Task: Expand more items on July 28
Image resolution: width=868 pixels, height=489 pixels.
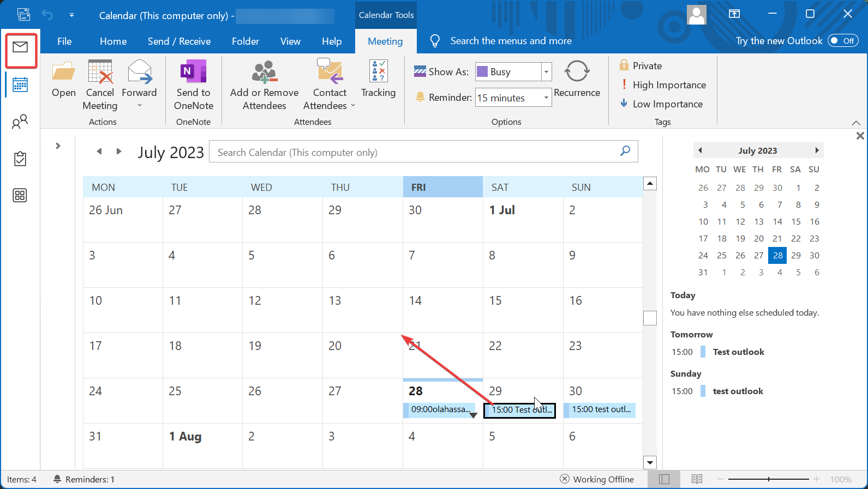Action: 473,415
